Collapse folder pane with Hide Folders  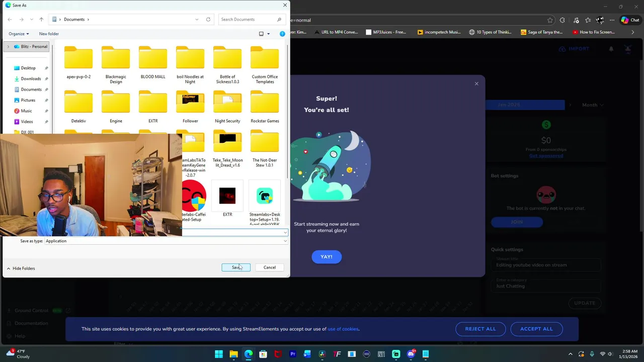tap(21, 268)
